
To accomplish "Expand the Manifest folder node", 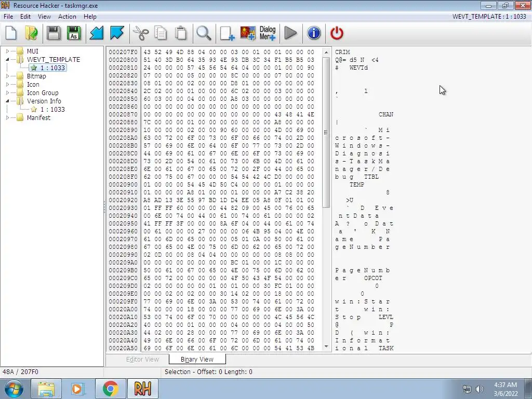I will coord(7,118).
